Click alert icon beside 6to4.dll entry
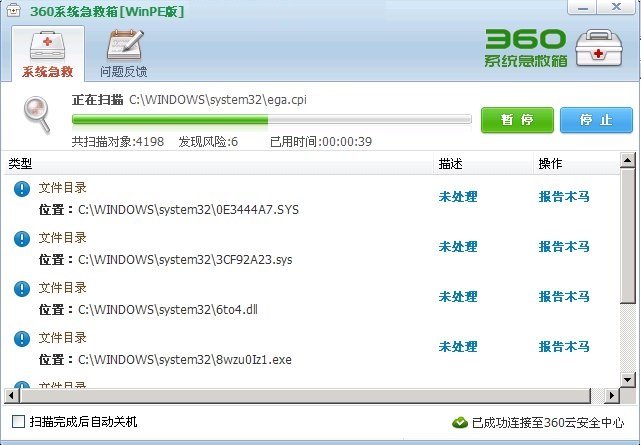641x445 pixels. 22,289
